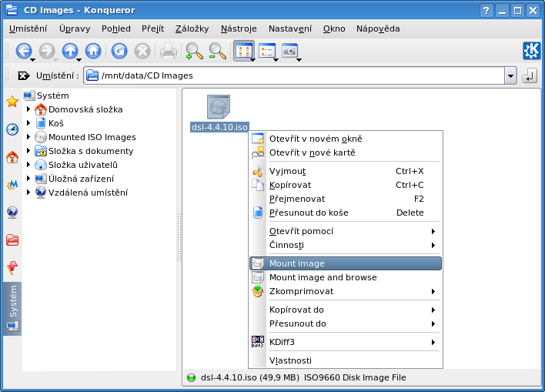The width and height of the screenshot is (545, 392).
Task: Open the History sidebar clock tab
Action: pos(12,129)
